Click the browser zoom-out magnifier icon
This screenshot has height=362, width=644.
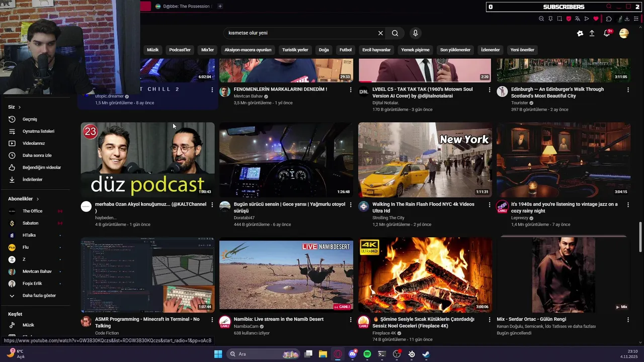[541, 19]
